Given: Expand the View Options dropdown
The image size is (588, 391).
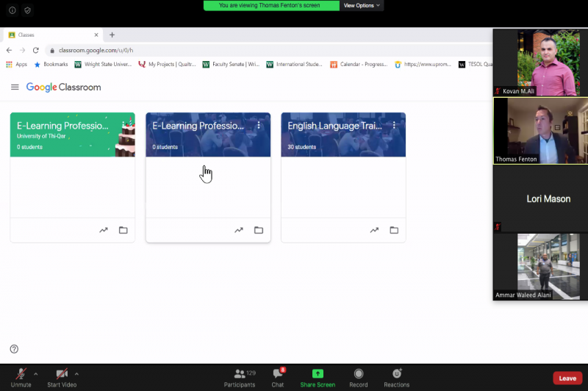Looking at the screenshot, I should coord(362,5).
